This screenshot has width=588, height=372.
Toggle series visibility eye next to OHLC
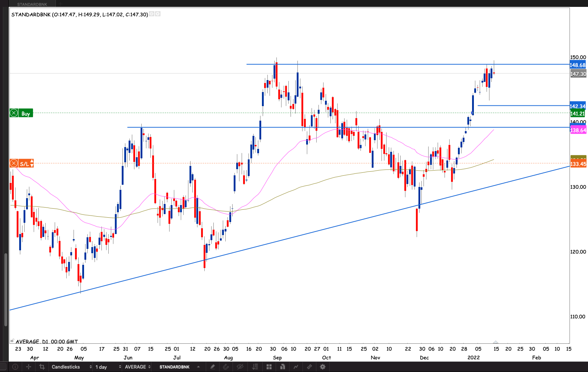tap(152, 14)
